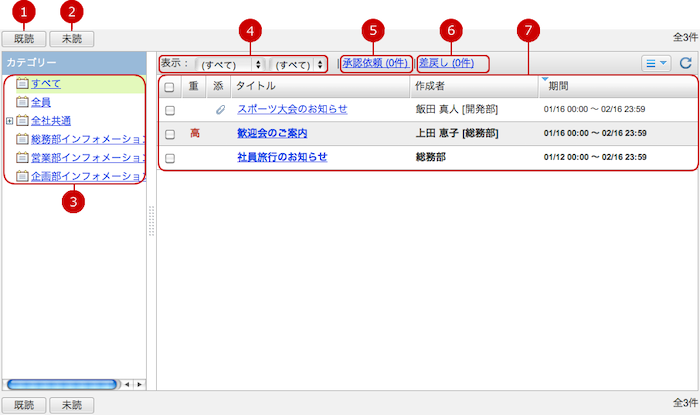The width and height of the screenshot is (700, 415).
Task: Check the box for 社員旅行のお知らせ row
Action: coord(170,158)
